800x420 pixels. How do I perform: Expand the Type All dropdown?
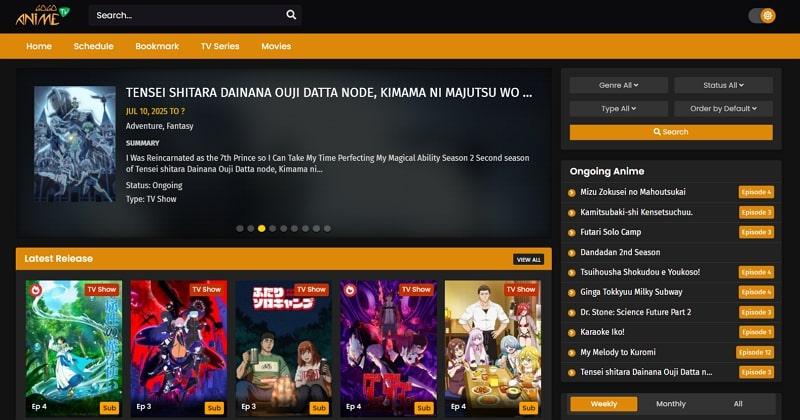click(618, 108)
